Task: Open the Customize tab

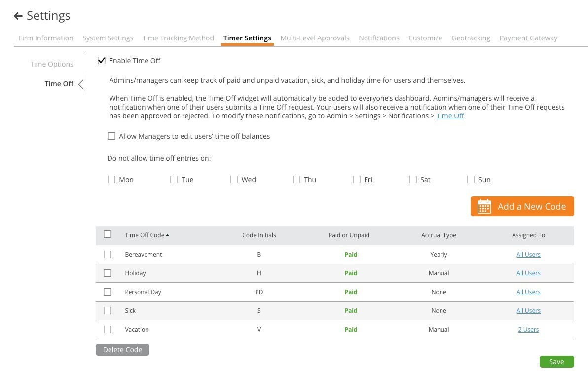Action: 425,38
